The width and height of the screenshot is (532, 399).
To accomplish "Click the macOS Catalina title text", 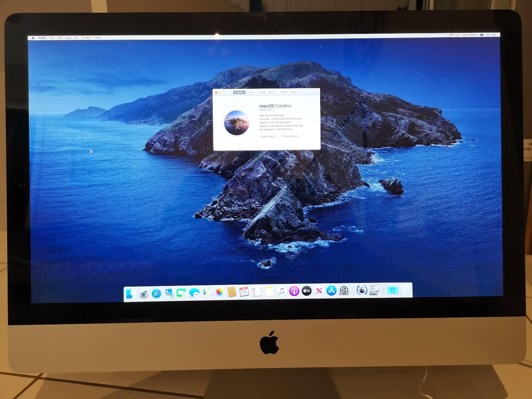I will (x=275, y=106).
